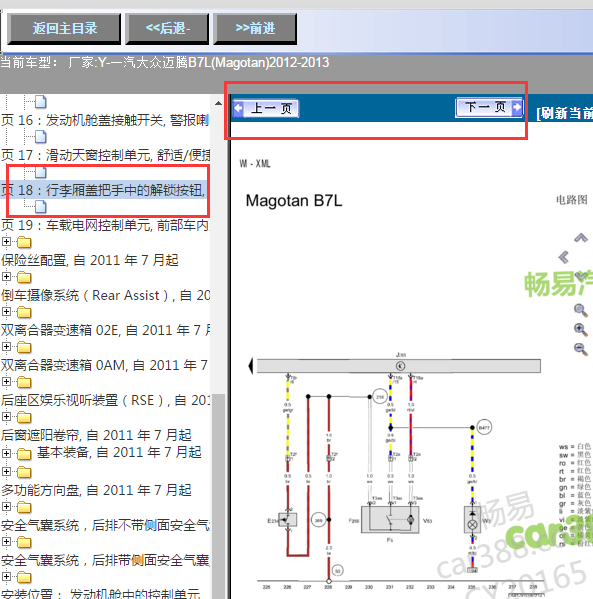
Task: Expand 多功能方向盘 folder node
Action: (6, 471)
